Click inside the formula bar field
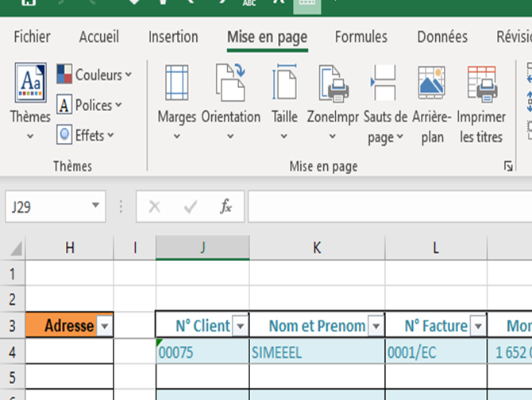The image size is (532, 400). tap(390, 206)
